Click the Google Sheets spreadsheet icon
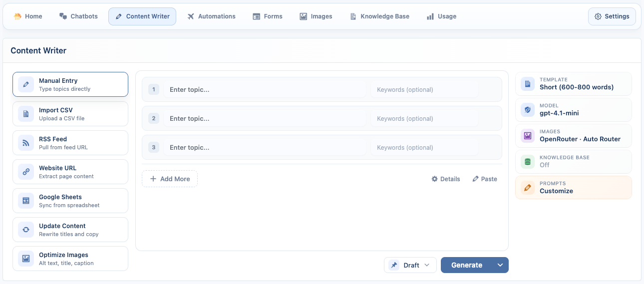644x284 pixels. click(x=26, y=201)
